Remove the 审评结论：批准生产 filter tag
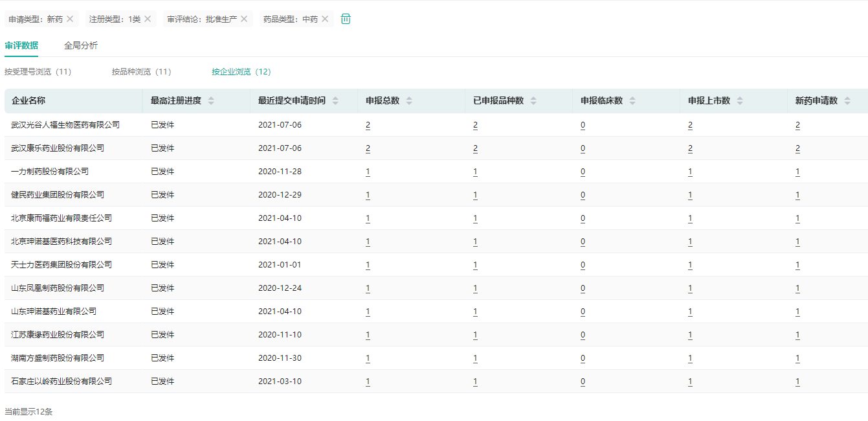 [x=244, y=19]
